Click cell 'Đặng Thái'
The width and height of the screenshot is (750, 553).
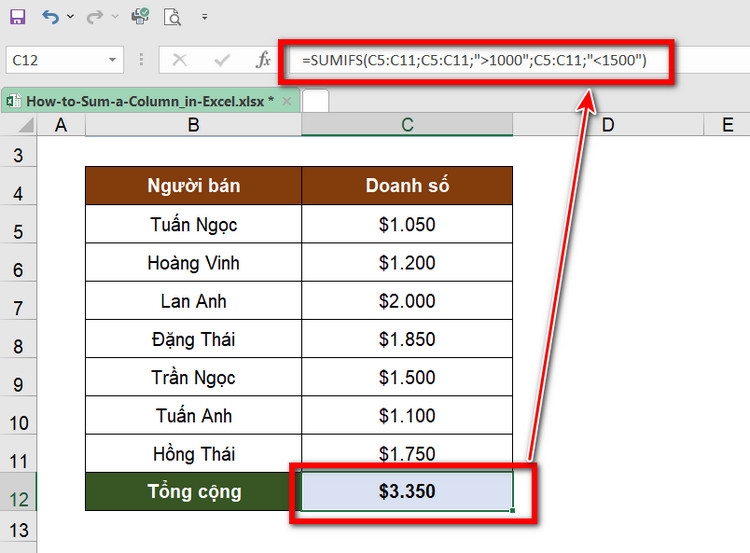click(193, 339)
